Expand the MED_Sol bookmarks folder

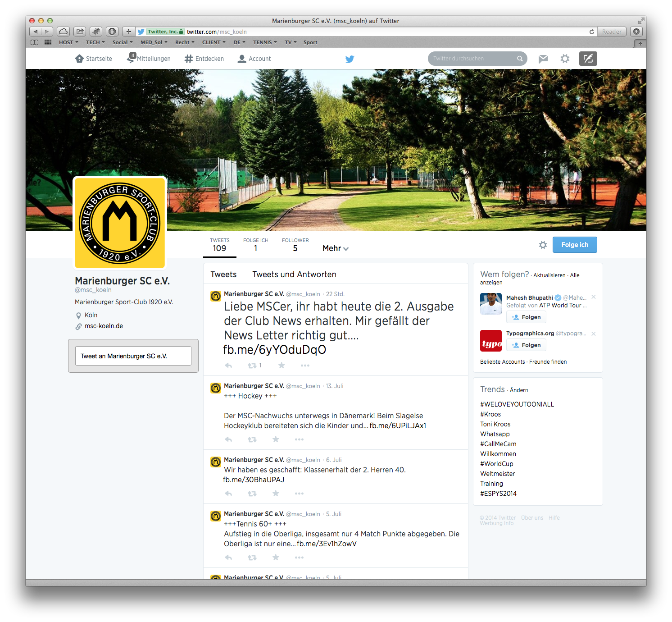tap(154, 42)
